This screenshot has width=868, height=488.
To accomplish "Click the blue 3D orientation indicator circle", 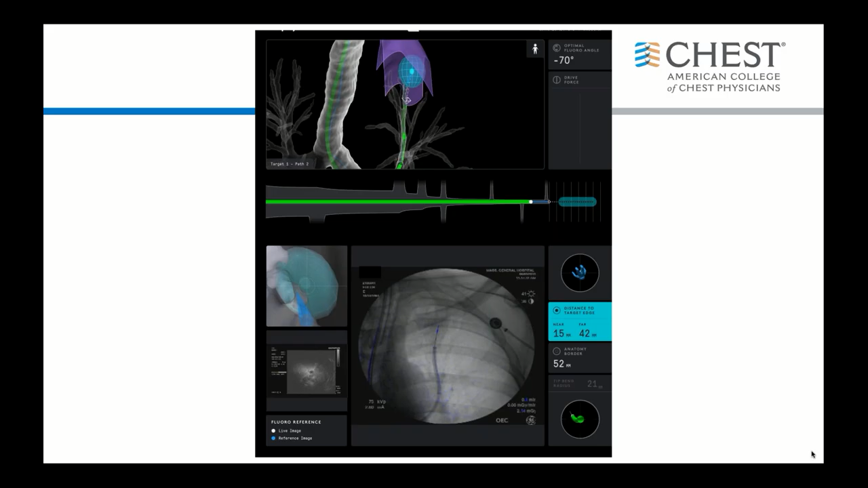I will 580,272.
